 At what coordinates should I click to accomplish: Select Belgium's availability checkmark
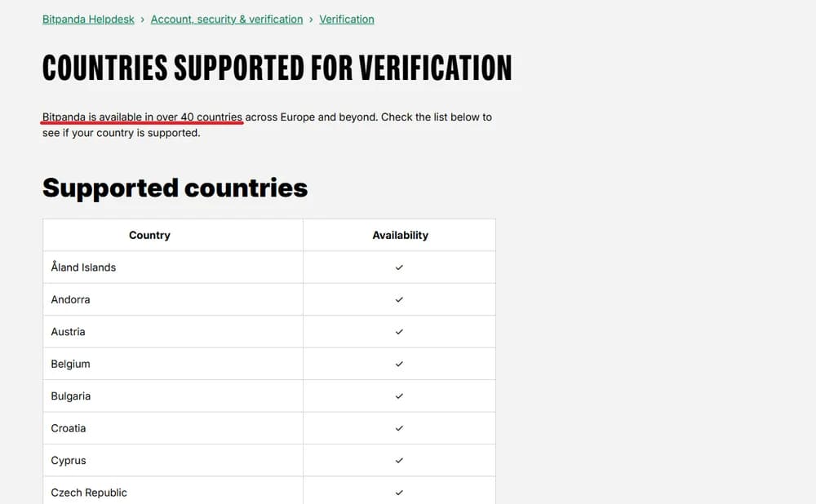399,364
